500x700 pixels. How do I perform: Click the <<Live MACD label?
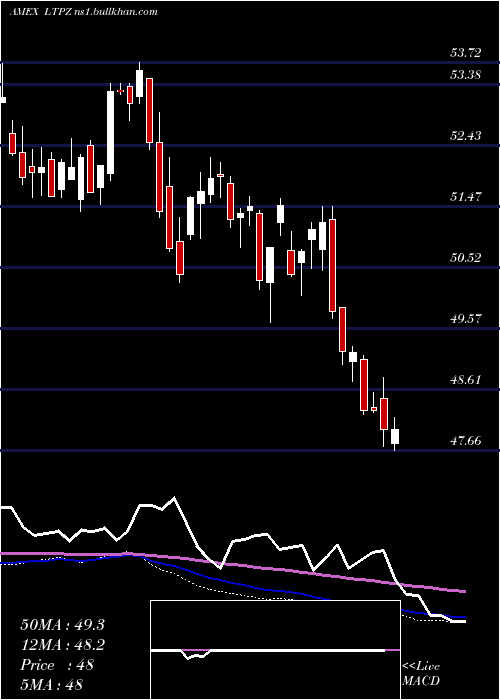tap(421, 673)
